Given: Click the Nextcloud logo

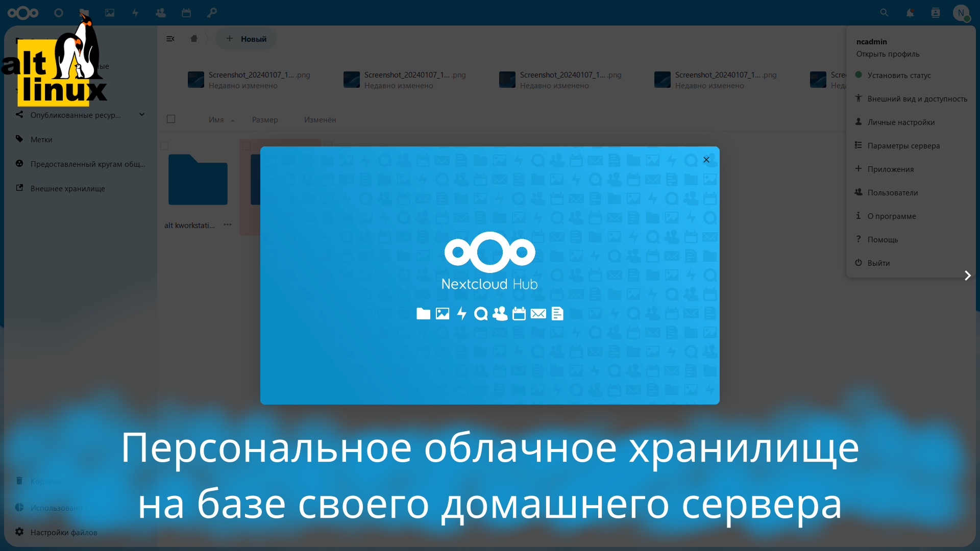Looking at the screenshot, I should pos(23,12).
